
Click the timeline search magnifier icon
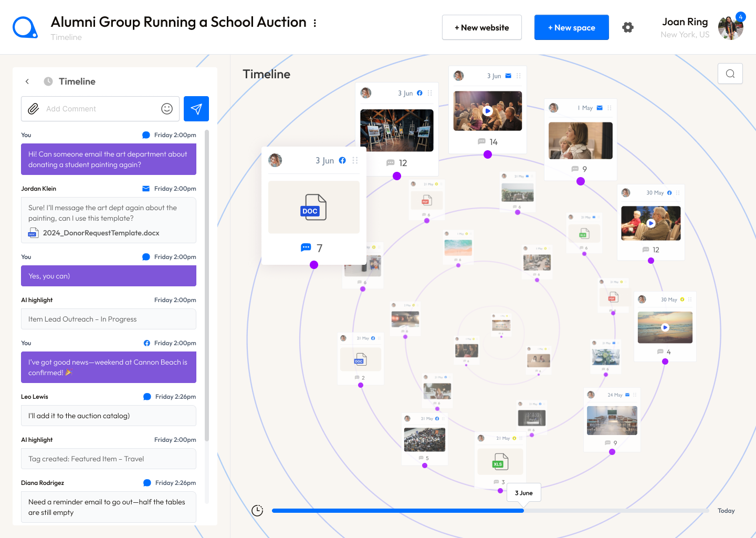(730, 74)
